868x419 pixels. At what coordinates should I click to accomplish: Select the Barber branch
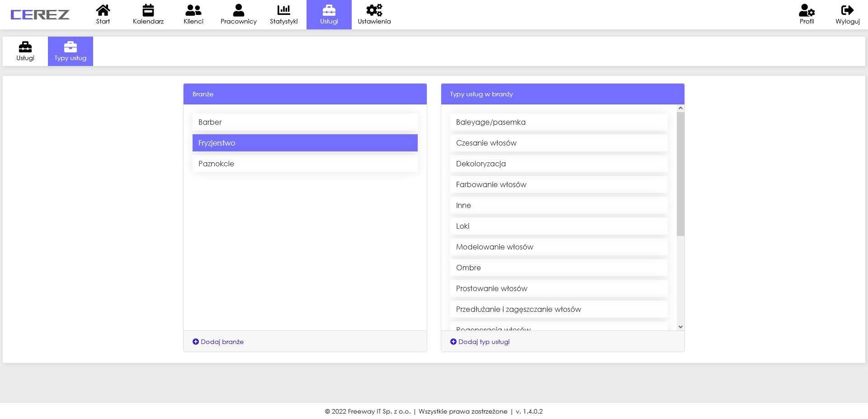[305, 122]
